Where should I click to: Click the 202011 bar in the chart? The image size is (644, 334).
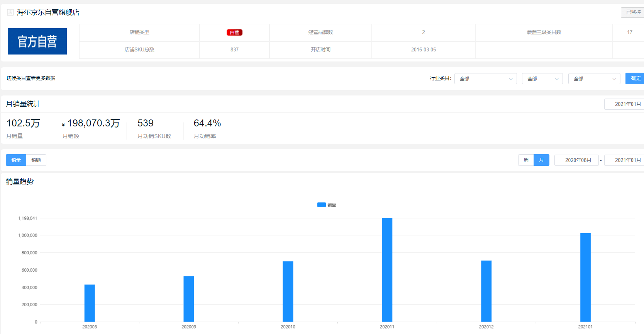tap(387, 270)
